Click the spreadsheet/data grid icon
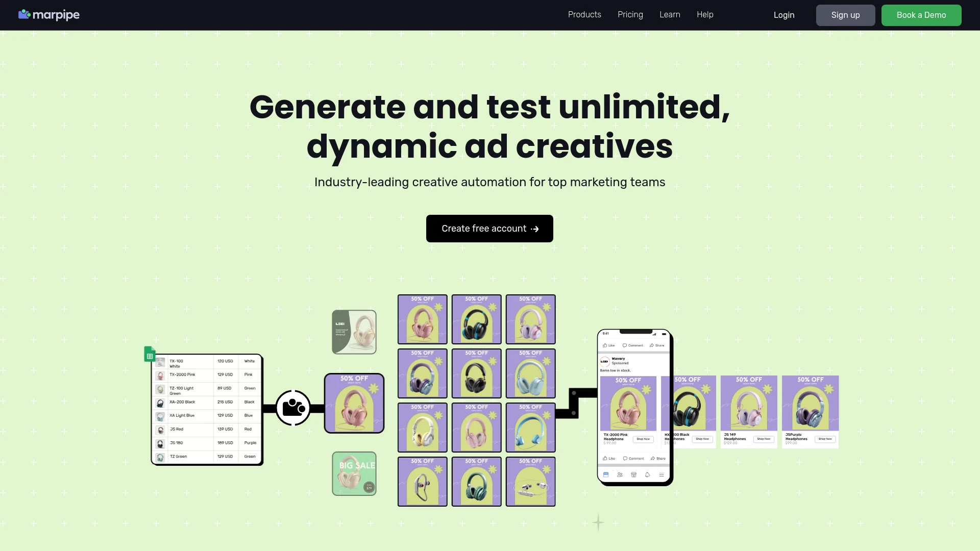 [150, 355]
